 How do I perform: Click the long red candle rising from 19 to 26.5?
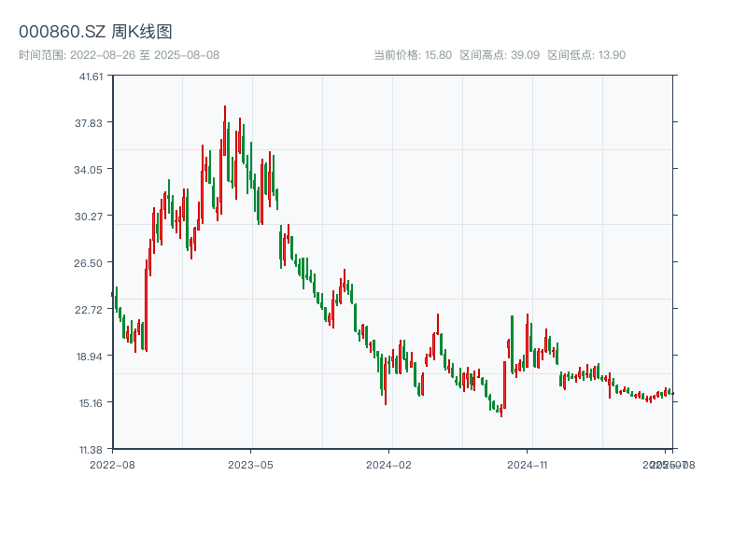tap(147, 306)
